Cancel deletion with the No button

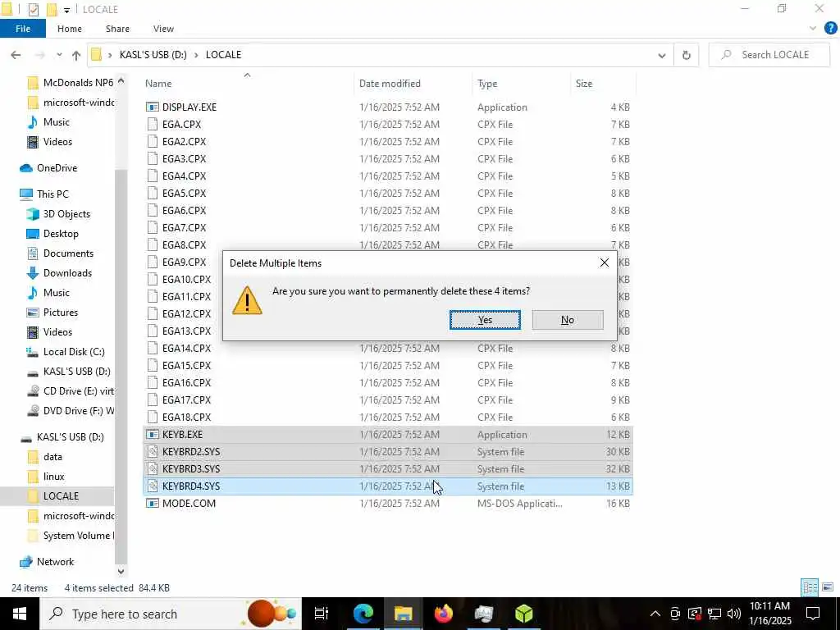[568, 320]
